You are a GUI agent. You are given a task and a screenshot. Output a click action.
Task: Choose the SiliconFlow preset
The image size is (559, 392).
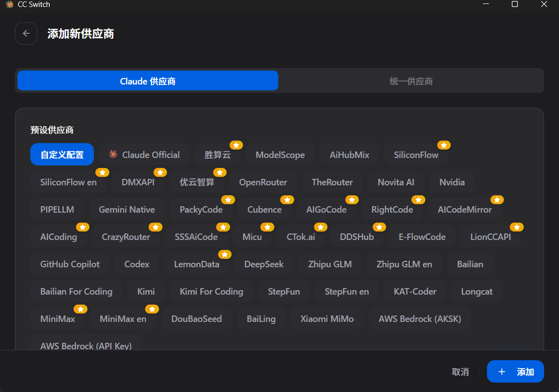point(416,155)
